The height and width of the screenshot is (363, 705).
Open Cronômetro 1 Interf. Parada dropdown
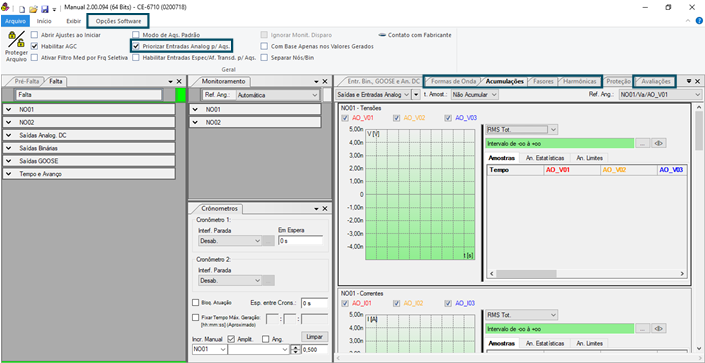tap(230, 241)
